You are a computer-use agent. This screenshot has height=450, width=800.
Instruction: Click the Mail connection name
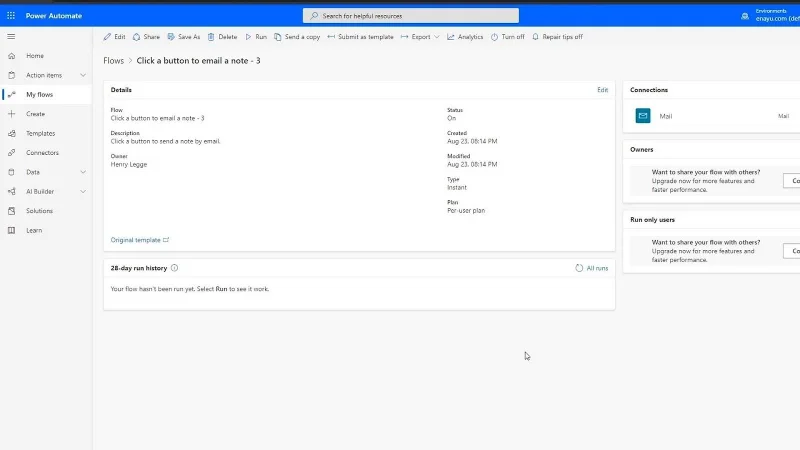[666, 116]
